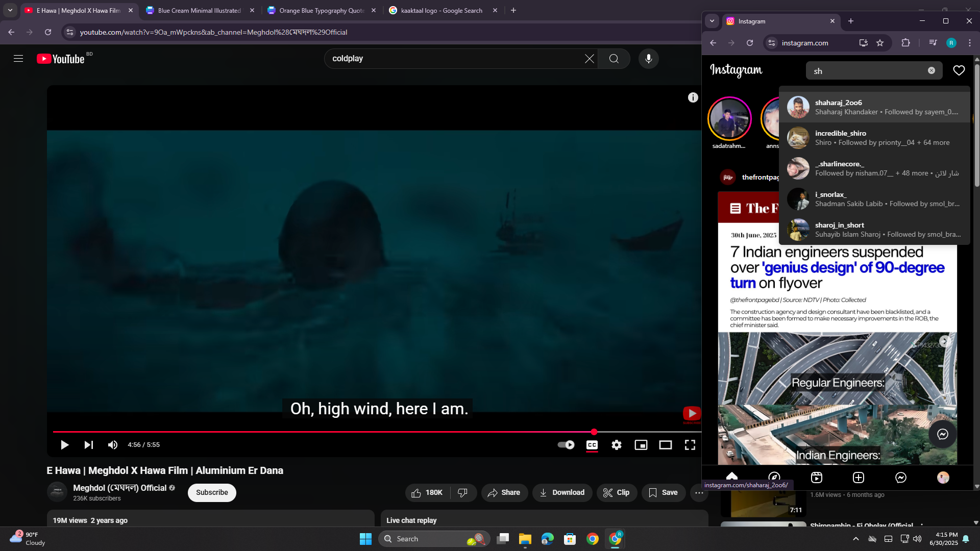This screenshot has width=980, height=551.
Task: Open Meghdol Official channel page
Action: point(120,488)
